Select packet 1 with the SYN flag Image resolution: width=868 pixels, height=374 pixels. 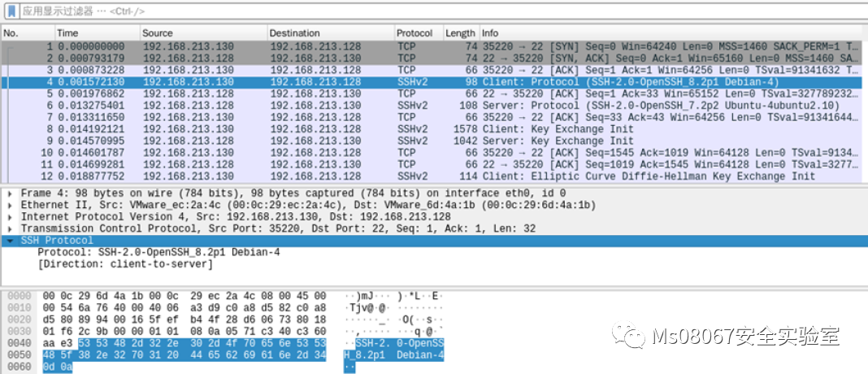(x=432, y=46)
